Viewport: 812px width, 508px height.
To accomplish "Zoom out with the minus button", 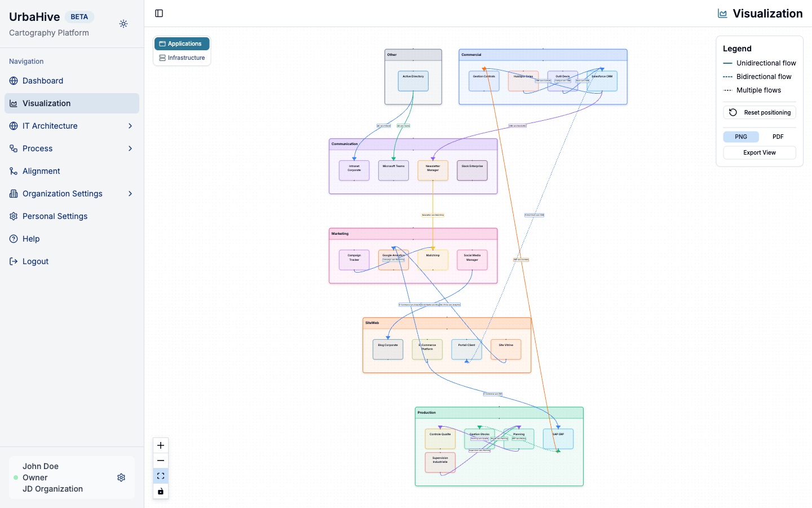I will pos(161,461).
